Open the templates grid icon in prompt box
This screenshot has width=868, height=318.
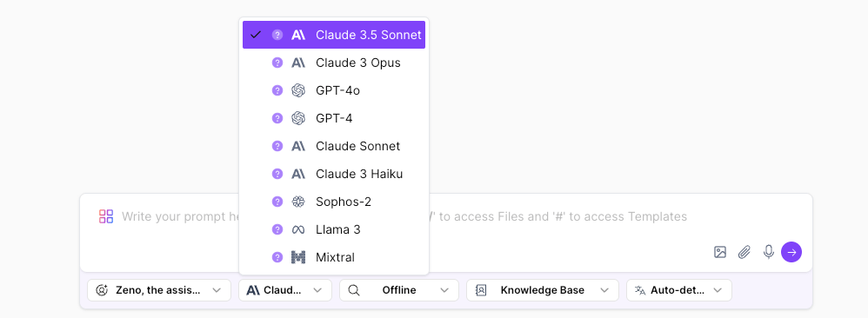point(106,216)
